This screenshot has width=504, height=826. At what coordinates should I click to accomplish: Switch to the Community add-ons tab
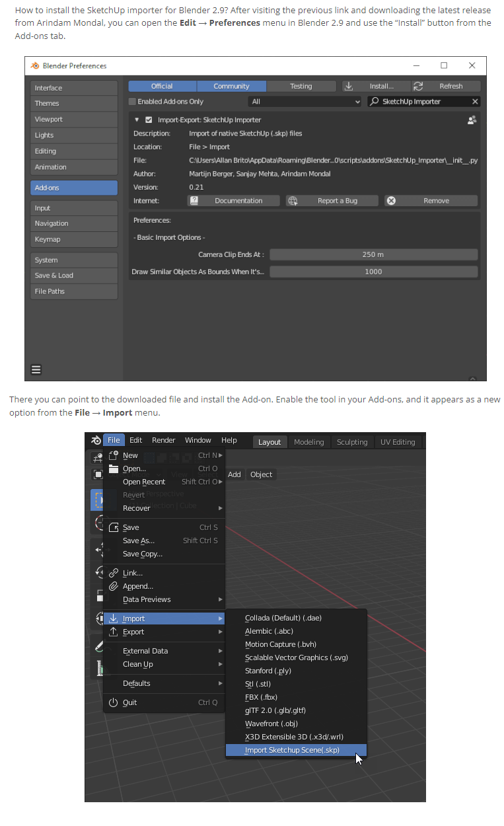231,86
